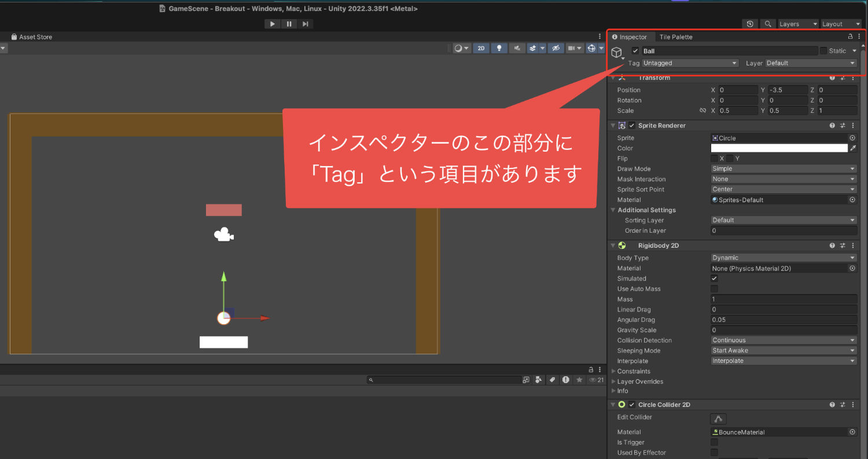Enable Flip X checkbox
Viewport: 868px width, 459px height.
coord(715,159)
